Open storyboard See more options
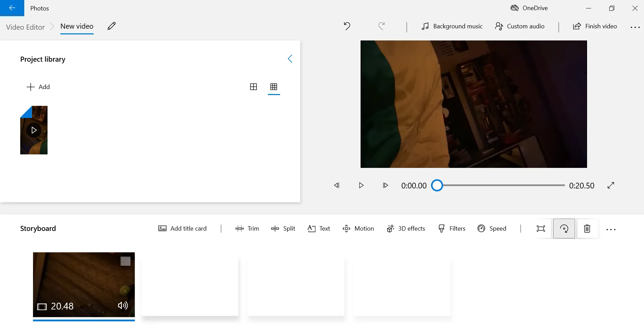The height and width of the screenshot is (327, 644). point(611,229)
